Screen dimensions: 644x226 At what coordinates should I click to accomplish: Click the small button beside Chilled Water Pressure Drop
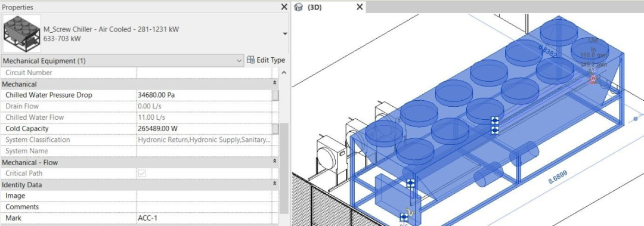[x=275, y=95]
